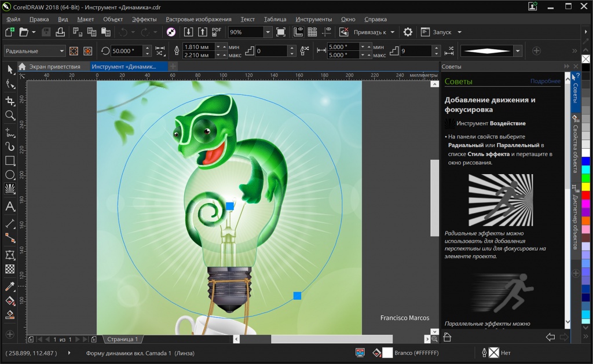593x364 pixels.
Task: Pick the Artistic Media tool
Action: 10,146
